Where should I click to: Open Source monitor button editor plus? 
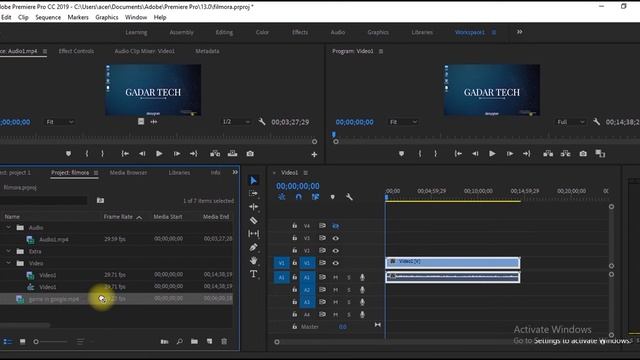point(314,154)
